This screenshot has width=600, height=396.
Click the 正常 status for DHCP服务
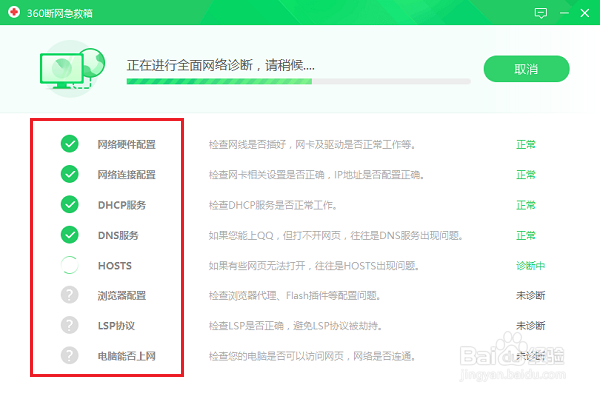point(526,205)
